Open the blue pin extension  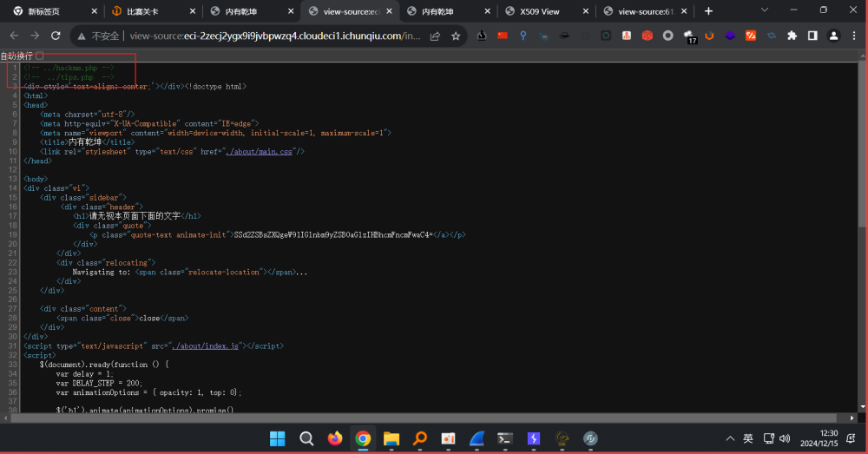point(523,36)
